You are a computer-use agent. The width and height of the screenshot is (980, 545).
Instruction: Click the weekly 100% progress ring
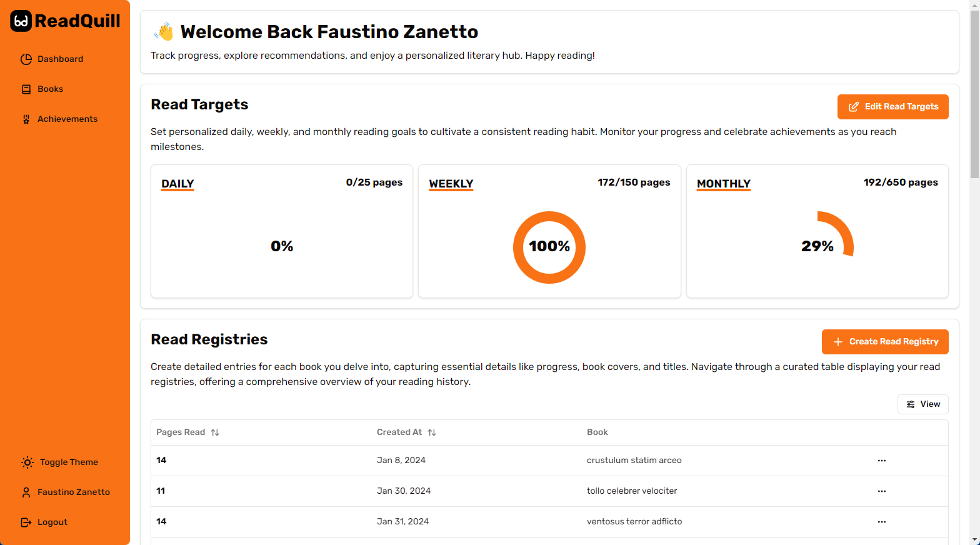pyautogui.click(x=549, y=247)
